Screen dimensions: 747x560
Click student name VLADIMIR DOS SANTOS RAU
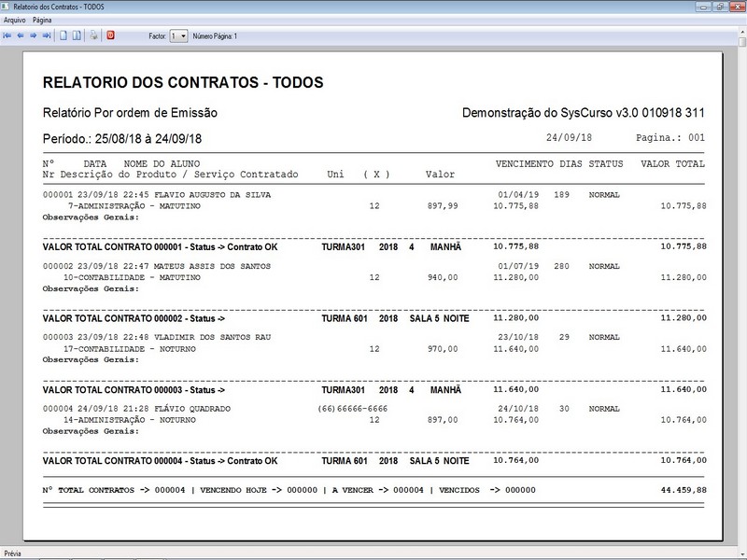click(x=213, y=337)
